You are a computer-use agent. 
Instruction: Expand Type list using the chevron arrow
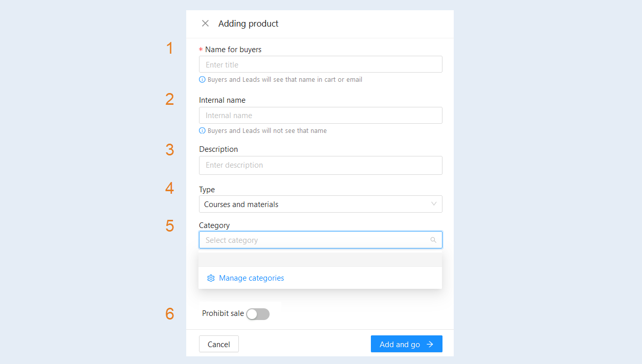tap(434, 204)
